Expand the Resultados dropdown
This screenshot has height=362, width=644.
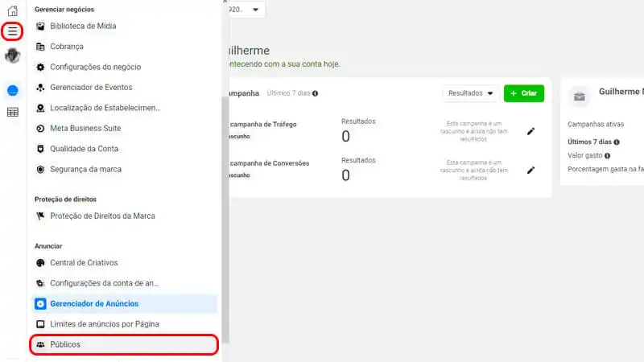point(471,93)
